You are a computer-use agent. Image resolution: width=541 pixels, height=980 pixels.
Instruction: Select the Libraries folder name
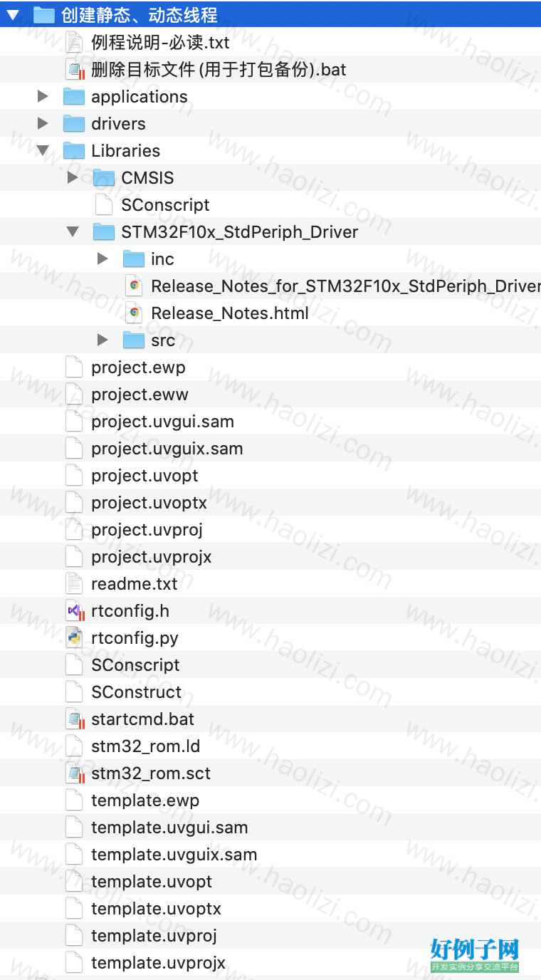point(125,150)
